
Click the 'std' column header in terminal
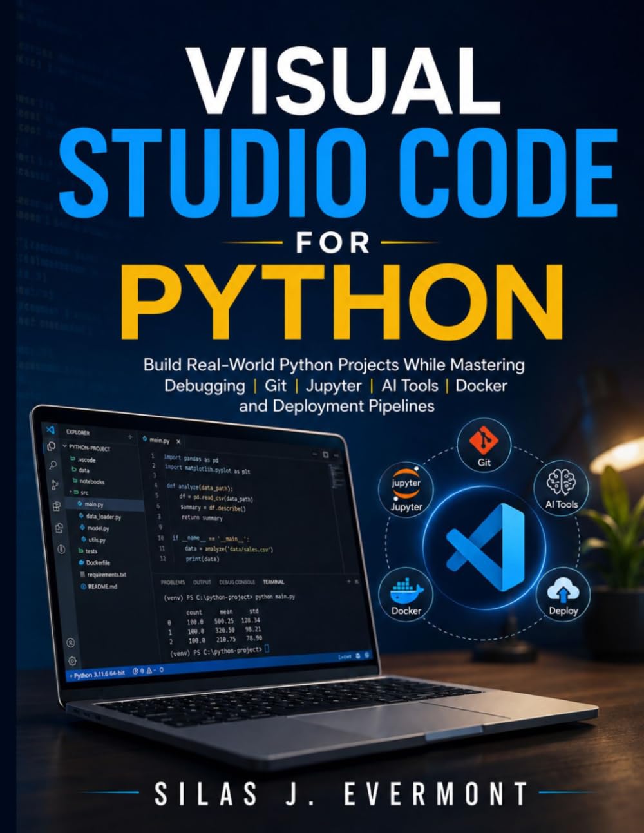coord(253,611)
